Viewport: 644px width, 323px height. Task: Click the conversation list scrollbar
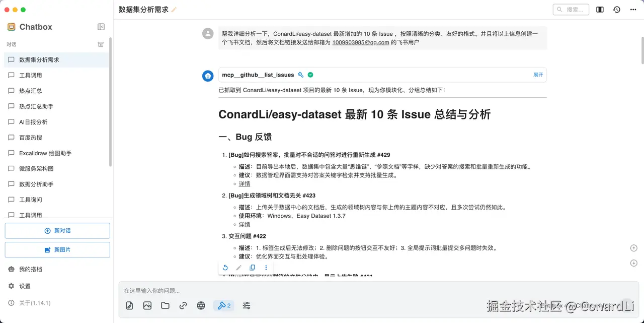click(111, 102)
